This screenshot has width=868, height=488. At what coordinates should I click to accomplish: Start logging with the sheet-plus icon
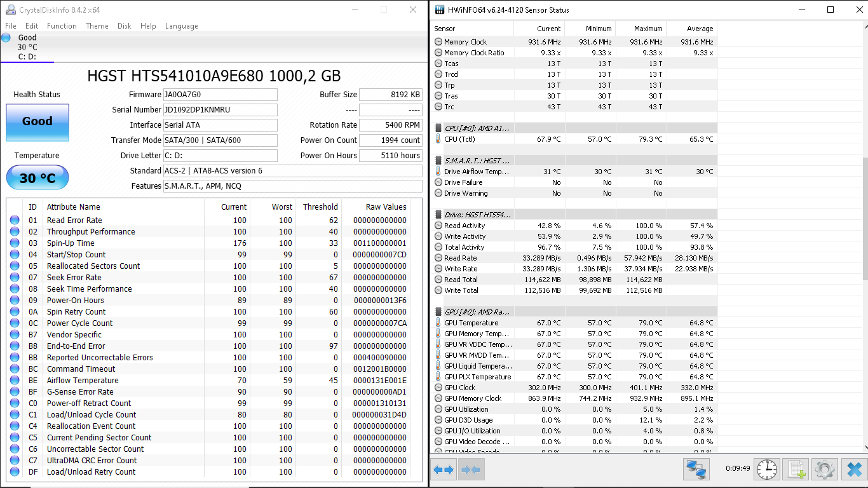coord(796,470)
